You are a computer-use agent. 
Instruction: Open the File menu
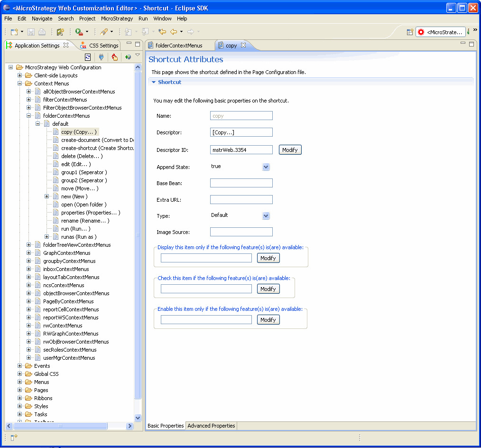pyautogui.click(x=8, y=19)
